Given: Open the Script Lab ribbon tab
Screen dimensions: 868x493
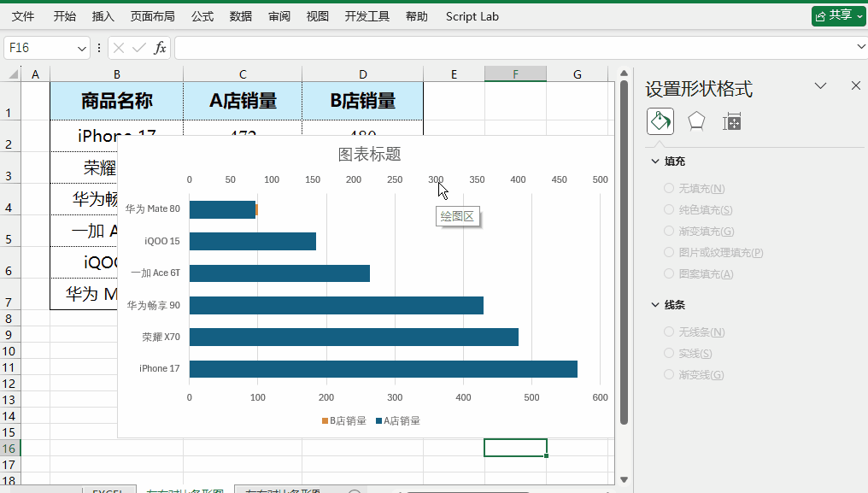Looking at the screenshot, I should tap(472, 16).
